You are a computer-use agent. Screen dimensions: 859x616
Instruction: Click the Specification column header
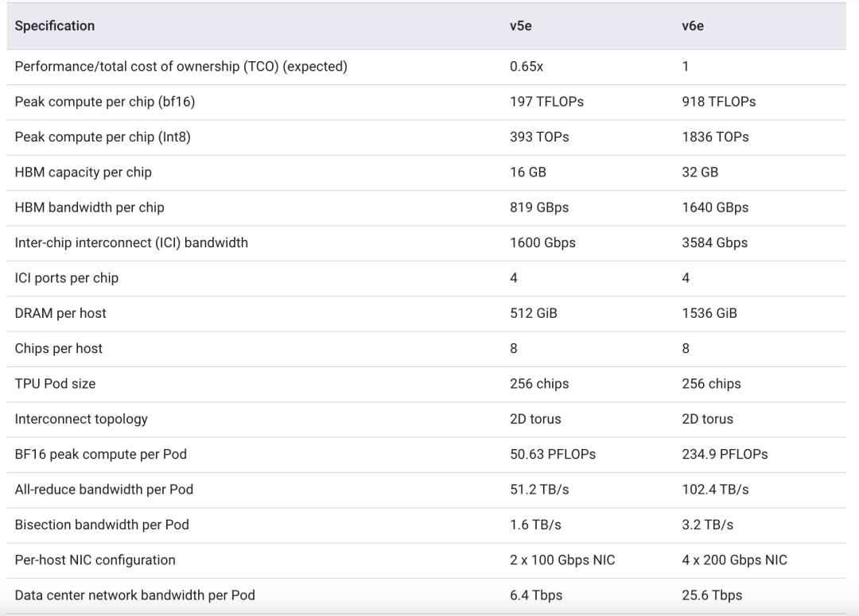(x=54, y=25)
